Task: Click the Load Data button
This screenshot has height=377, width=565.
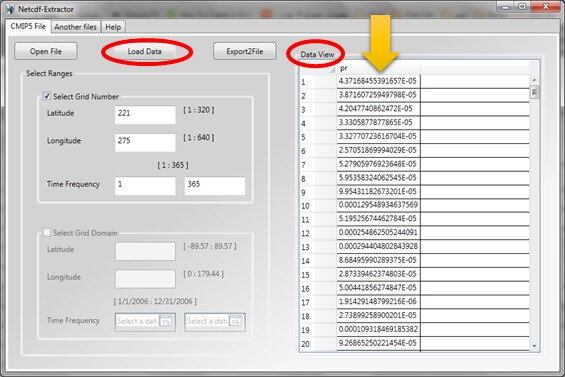Action: click(x=144, y=51)
